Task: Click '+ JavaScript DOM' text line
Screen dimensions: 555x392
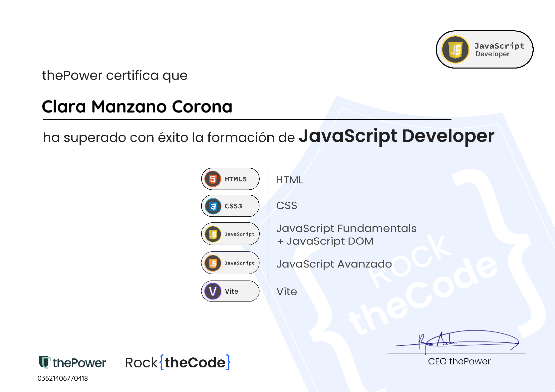Action: (x=325, y=241)
